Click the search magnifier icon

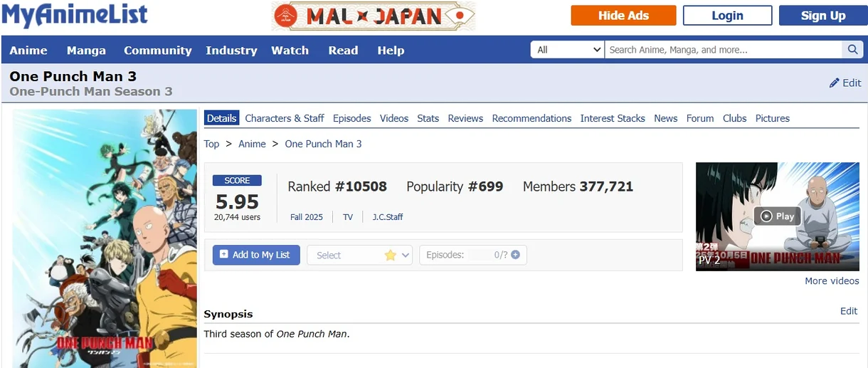(x=852, y=50)
